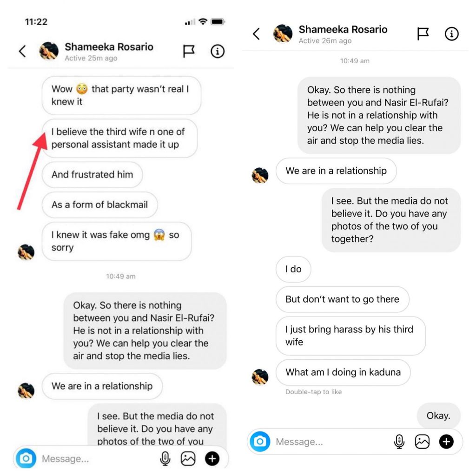Open the photo gallery icon in the right chat
Viewport: 476px width, 476px height.
click(x=422, y=442)
